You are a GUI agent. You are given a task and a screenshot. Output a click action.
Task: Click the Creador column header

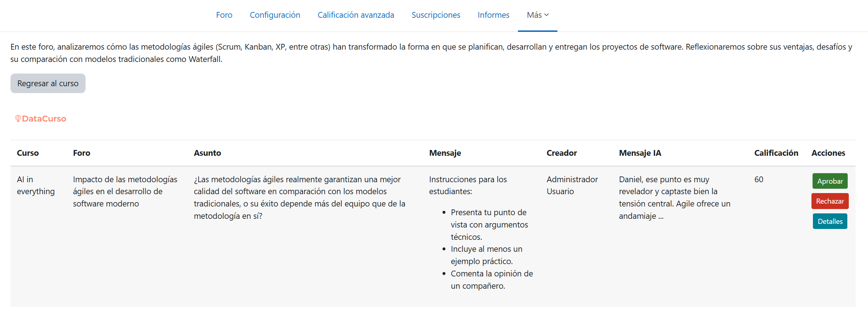(x=561, y=153)
